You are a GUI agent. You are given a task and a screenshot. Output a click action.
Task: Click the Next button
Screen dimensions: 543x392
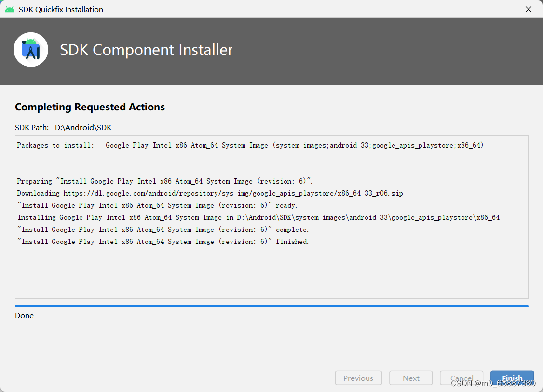click(411, 378)
